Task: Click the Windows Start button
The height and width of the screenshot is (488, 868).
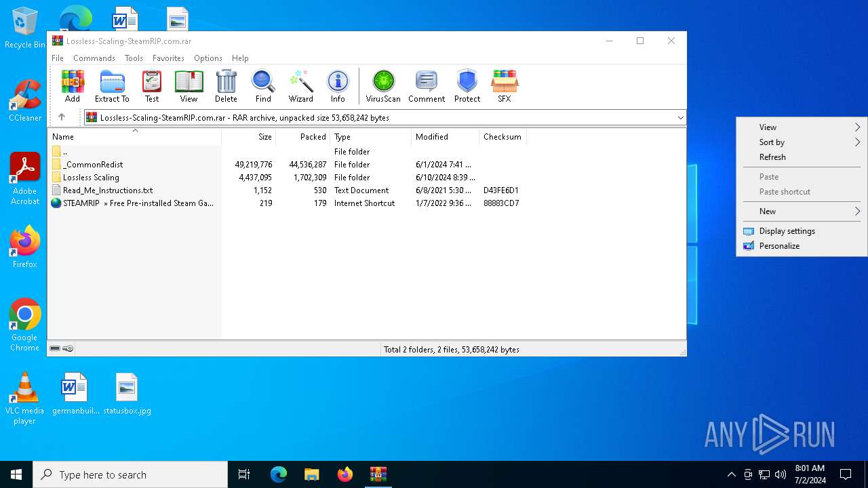Action: pos(16,474)
